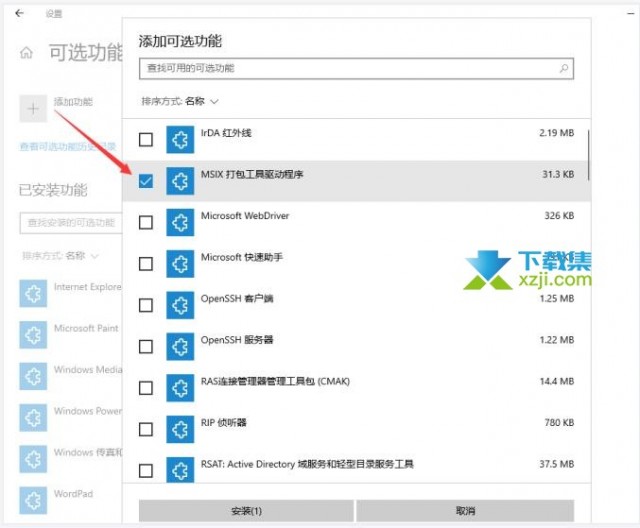Select the OpenSSH 客户端 text

237,299
